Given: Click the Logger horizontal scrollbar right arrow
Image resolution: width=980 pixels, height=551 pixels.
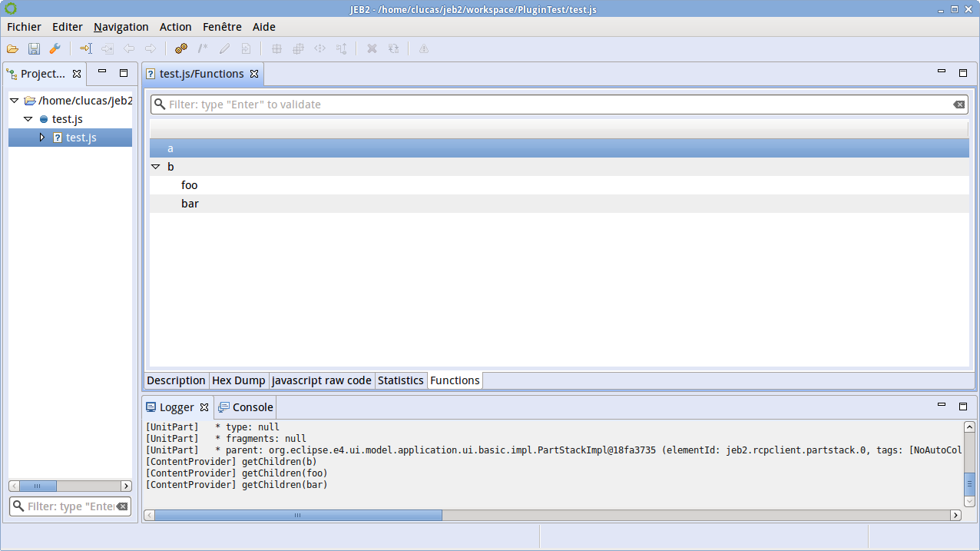Looking at the screenshot, I should (x=956, y=516).
